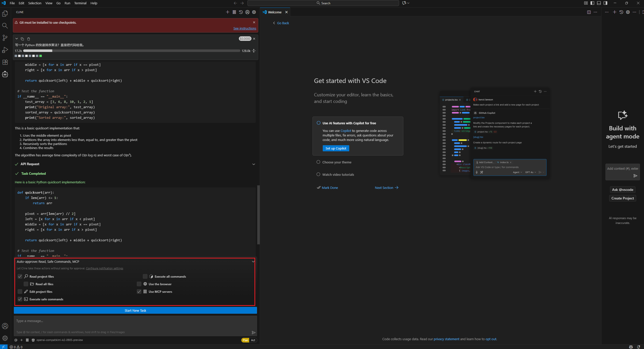Click the Start New Task button
This screenshot has width=644, height=349.
[x=135, y=310]
